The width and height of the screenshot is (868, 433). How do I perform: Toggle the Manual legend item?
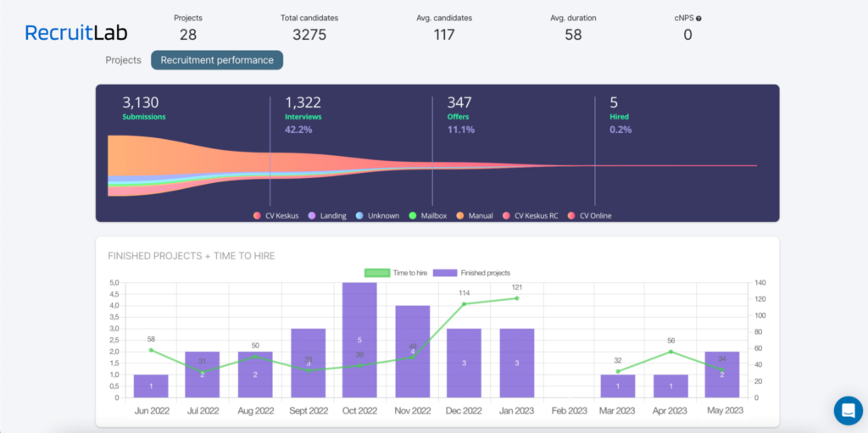475,215
